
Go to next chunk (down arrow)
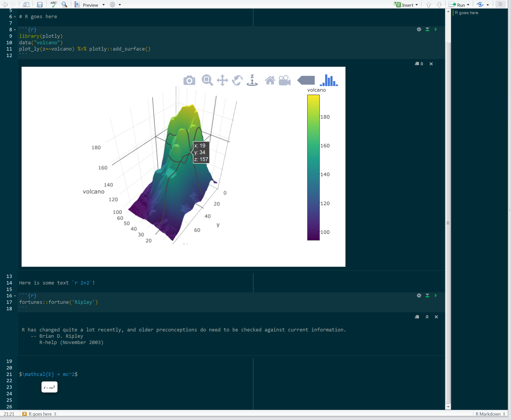[x=439, y=4]
